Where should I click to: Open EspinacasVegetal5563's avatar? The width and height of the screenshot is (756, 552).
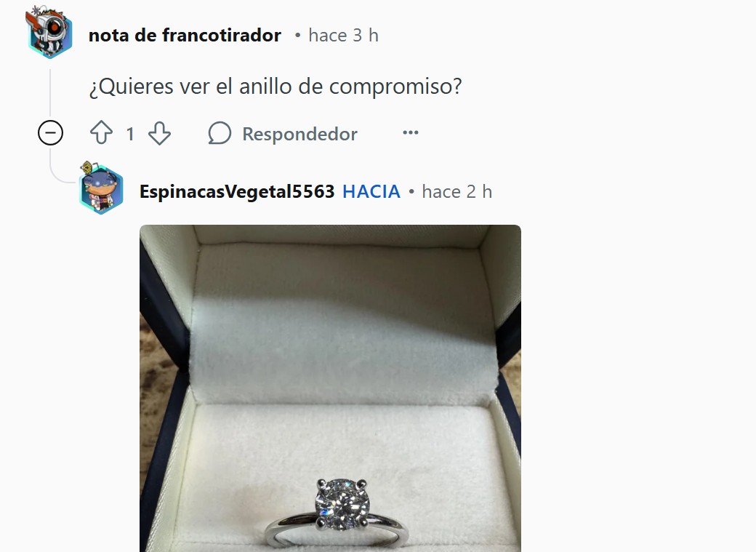pyautogui.click(x=101, y=188)
